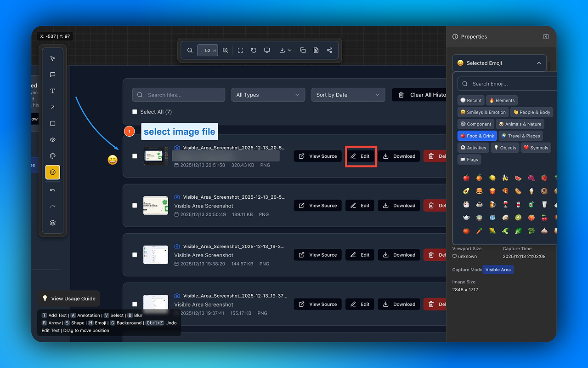The image size is (588, 368).
Task: Click the document icon in top toolbar
Action: [316, 50]
